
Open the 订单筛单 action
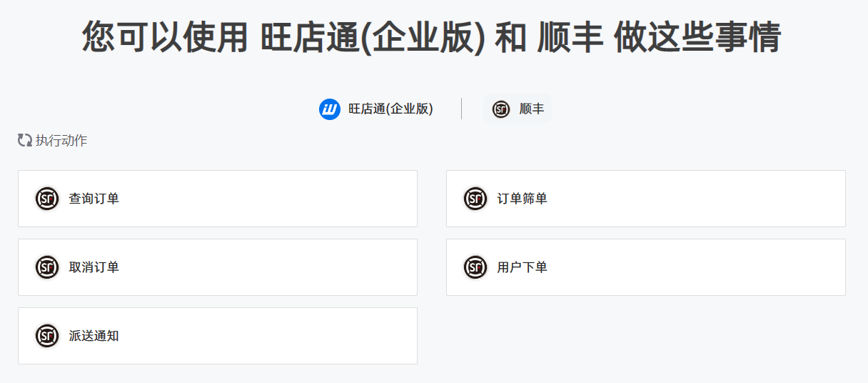click(x=646, y=199)
